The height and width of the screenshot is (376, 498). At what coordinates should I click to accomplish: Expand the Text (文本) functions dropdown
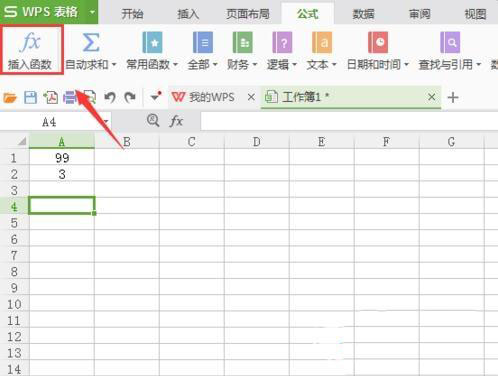click(334, 64)
